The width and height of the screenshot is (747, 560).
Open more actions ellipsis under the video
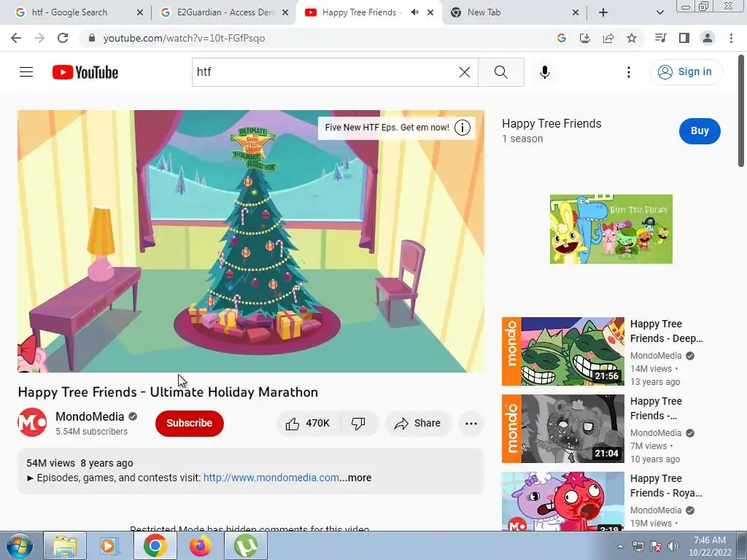pos(471,424)
